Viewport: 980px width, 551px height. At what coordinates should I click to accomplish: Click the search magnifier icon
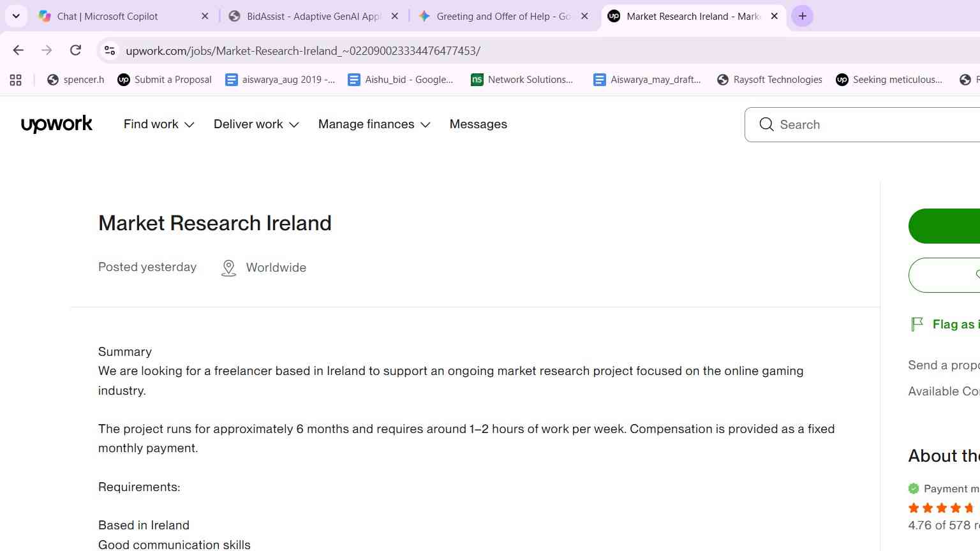point(766,124)
